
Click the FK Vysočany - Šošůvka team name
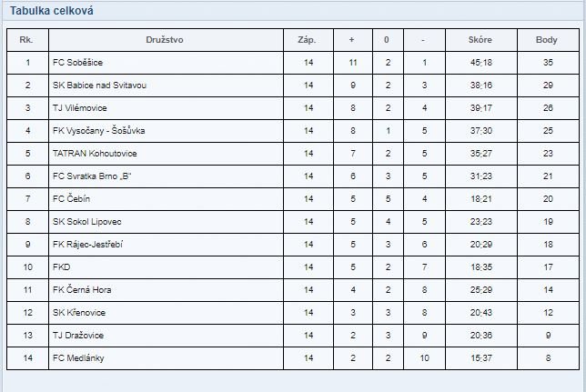98,131
